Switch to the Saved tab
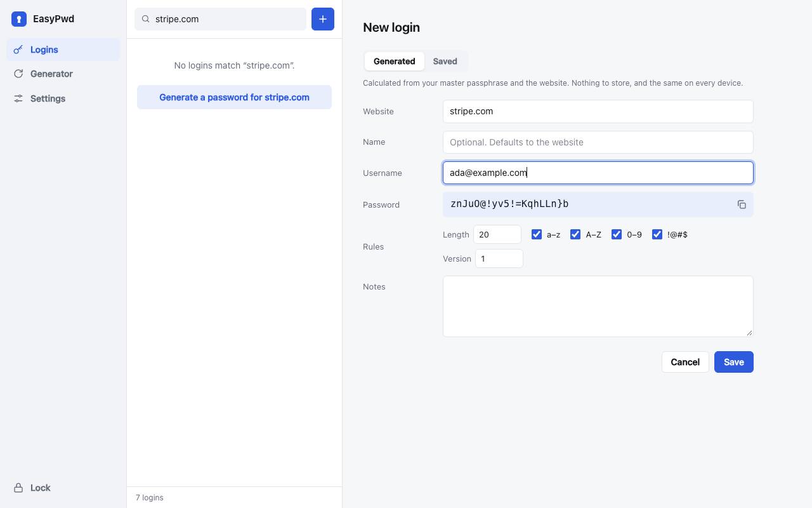 tap(445, 62)
